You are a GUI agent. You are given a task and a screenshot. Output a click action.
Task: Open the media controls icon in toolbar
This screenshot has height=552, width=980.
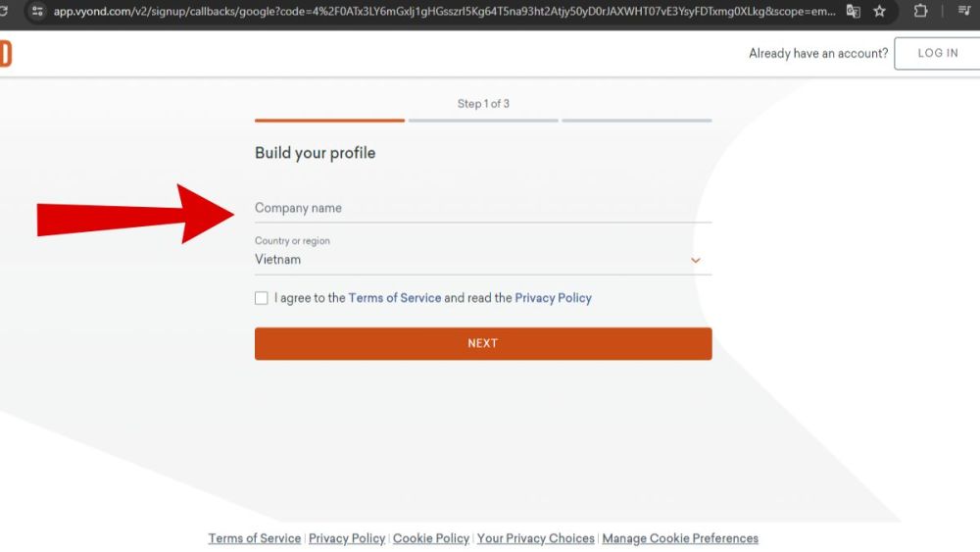(x=963, y=12)
